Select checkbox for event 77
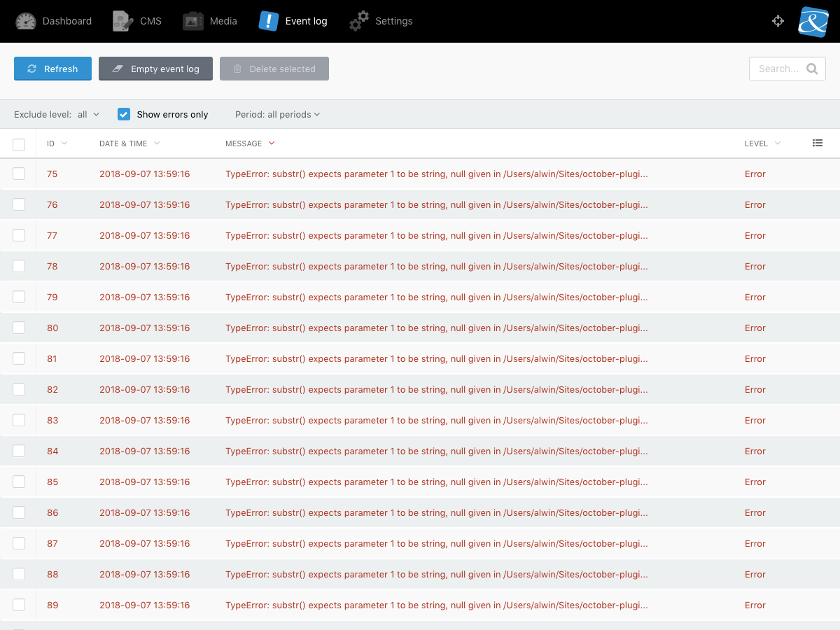 pyautogui.click(x=19, y=235)
